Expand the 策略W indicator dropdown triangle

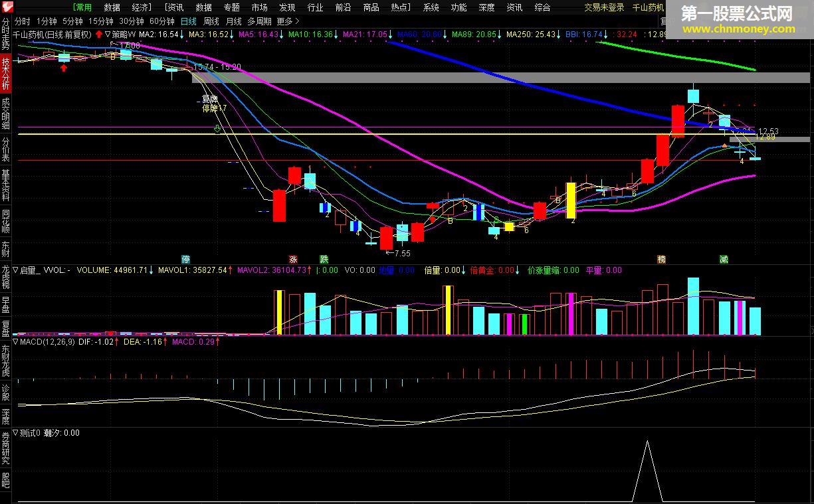pos(108,34)
